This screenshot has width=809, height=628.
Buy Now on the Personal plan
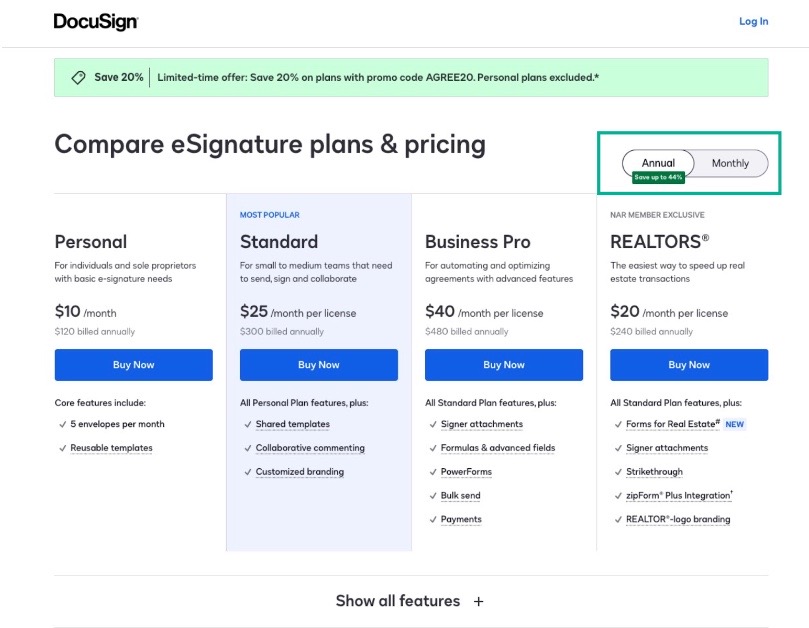133,365
